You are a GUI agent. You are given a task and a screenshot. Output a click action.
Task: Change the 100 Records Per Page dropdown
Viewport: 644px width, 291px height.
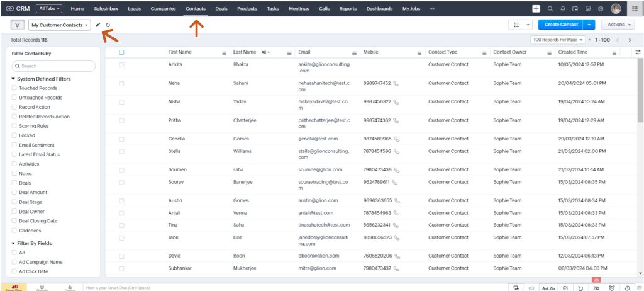tap(558, 40)
